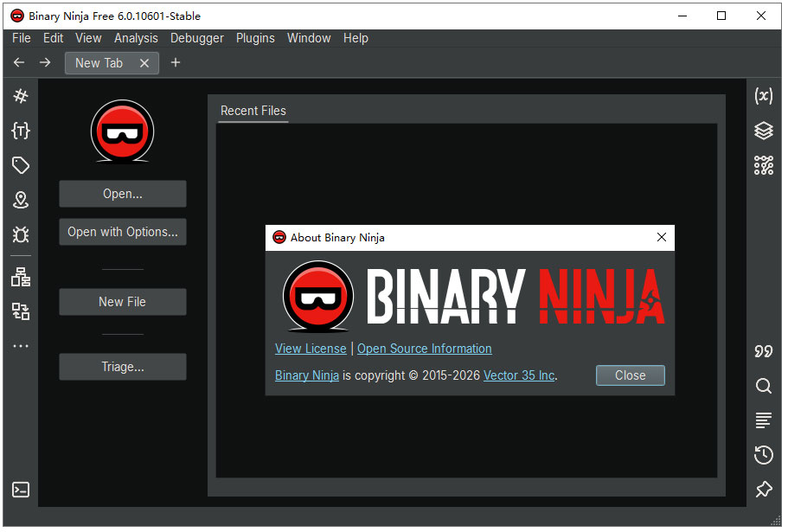The height and width of the screenshot is (532, 788).
Task: Open the Window menu
Action: pyautogui.click(x=309, y=38)
